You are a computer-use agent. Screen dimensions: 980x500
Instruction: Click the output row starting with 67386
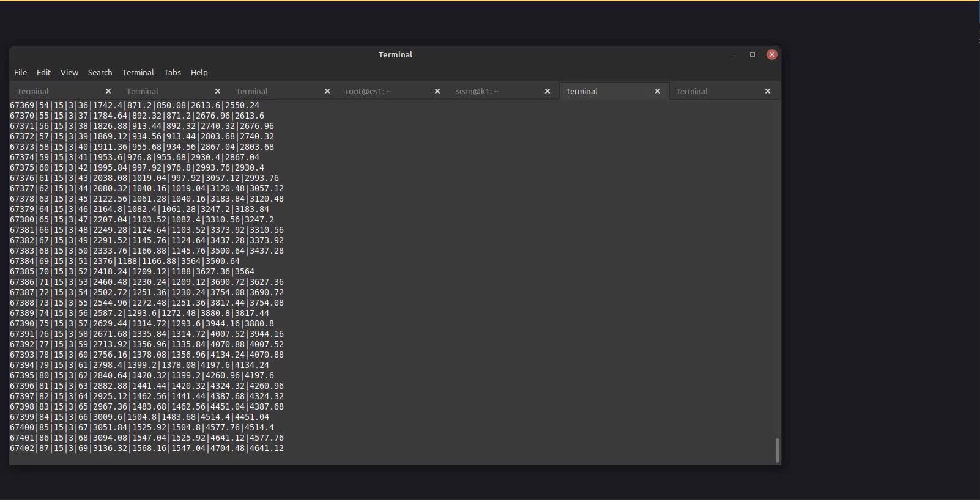coord(147,282)
